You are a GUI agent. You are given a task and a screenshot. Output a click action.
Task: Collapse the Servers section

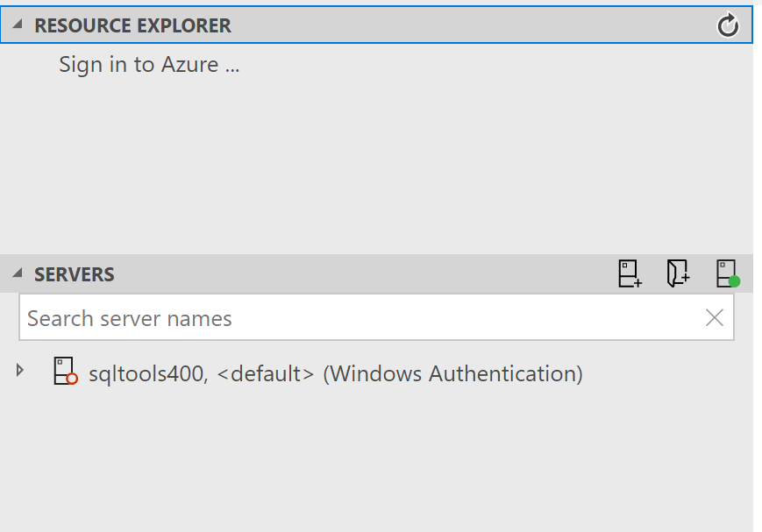[18, 273]
